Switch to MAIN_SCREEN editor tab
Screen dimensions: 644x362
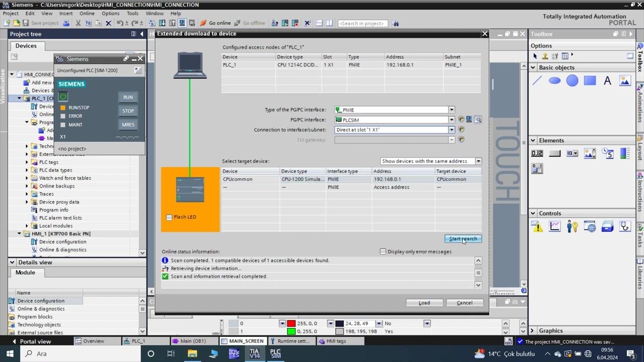click(x=243, y=341)
